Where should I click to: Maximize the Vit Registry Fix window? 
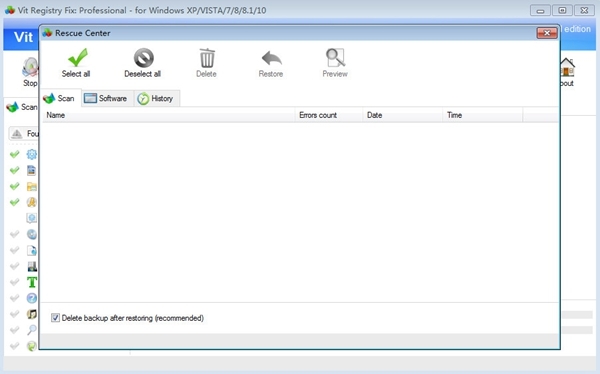[562, 10]
